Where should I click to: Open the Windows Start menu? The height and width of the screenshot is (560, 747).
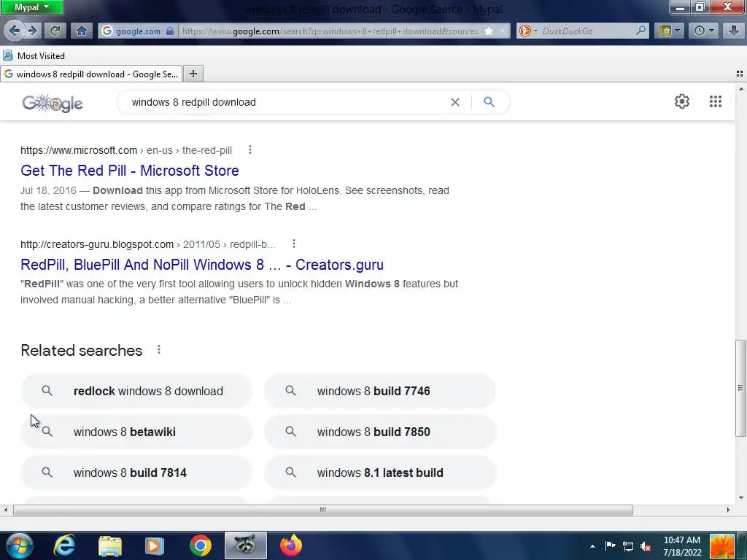pyautogui.click(x=19, y=545)
